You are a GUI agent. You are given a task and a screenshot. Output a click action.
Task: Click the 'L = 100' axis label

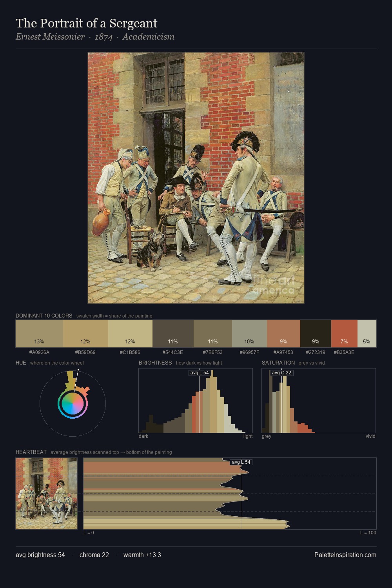[368, 533]
